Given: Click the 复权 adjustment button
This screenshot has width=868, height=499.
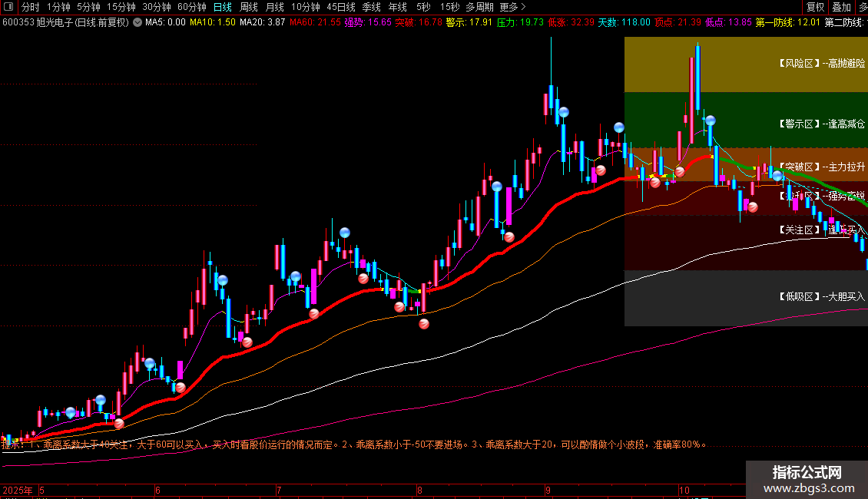Looking at the screenshot, I should tap(815, 7).
